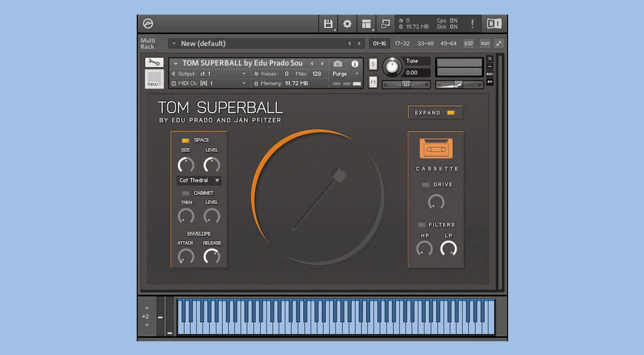
Task: Select the 17-32 rack page tab
Action: [402, 43]
